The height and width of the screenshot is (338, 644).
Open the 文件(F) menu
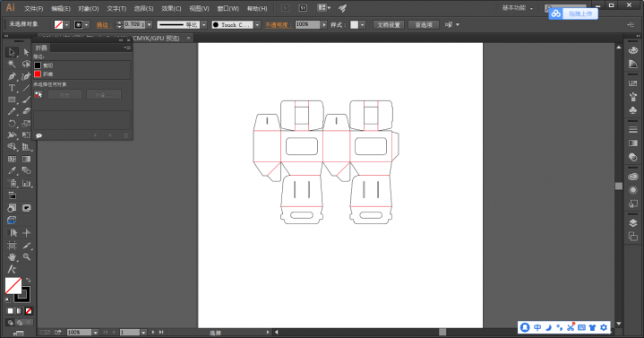click(x=34, y=8)
